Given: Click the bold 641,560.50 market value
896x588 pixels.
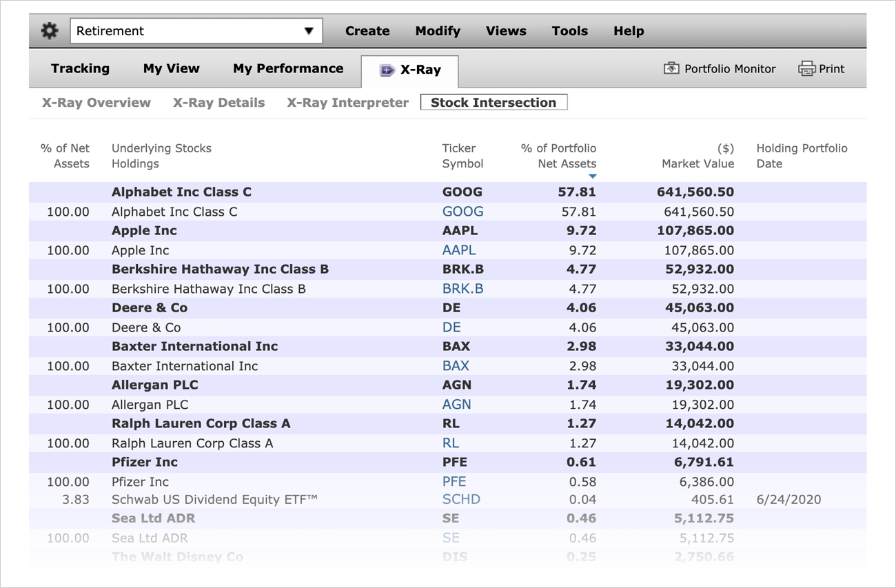Looking at the screenshot, I should click(695, 192).
